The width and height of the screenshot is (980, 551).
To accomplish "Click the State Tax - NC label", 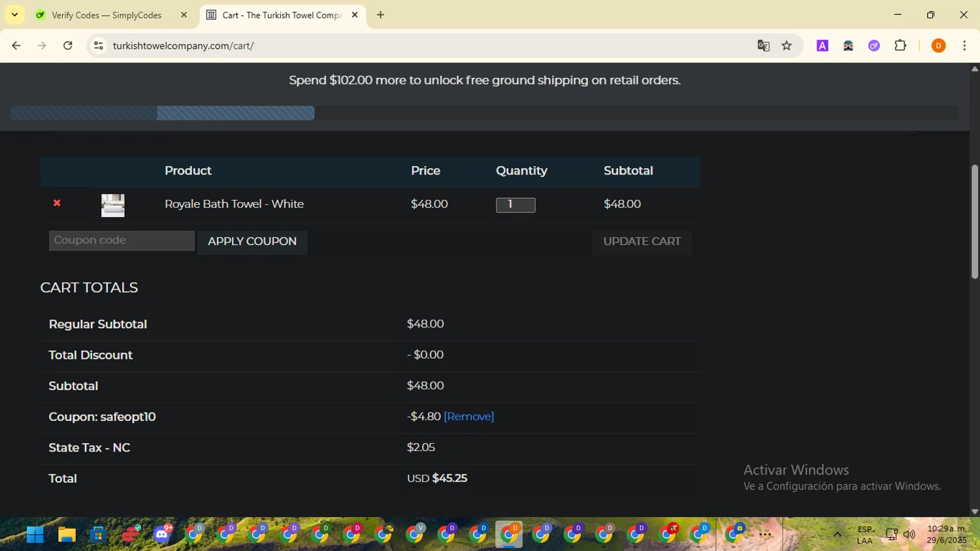I will click(x=90, y=448).
